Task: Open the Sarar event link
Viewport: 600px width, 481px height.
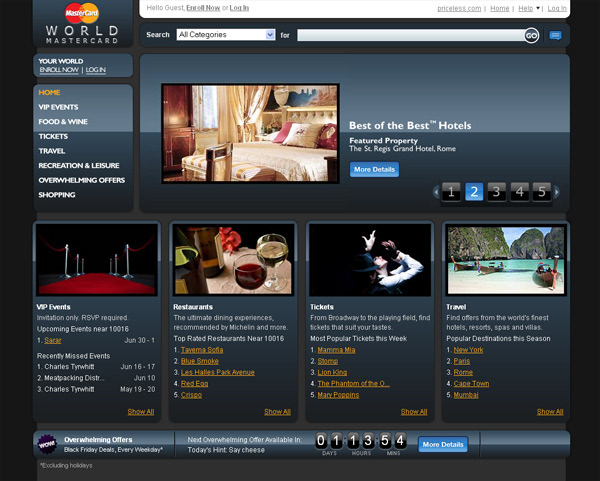Action: (53, 340)
